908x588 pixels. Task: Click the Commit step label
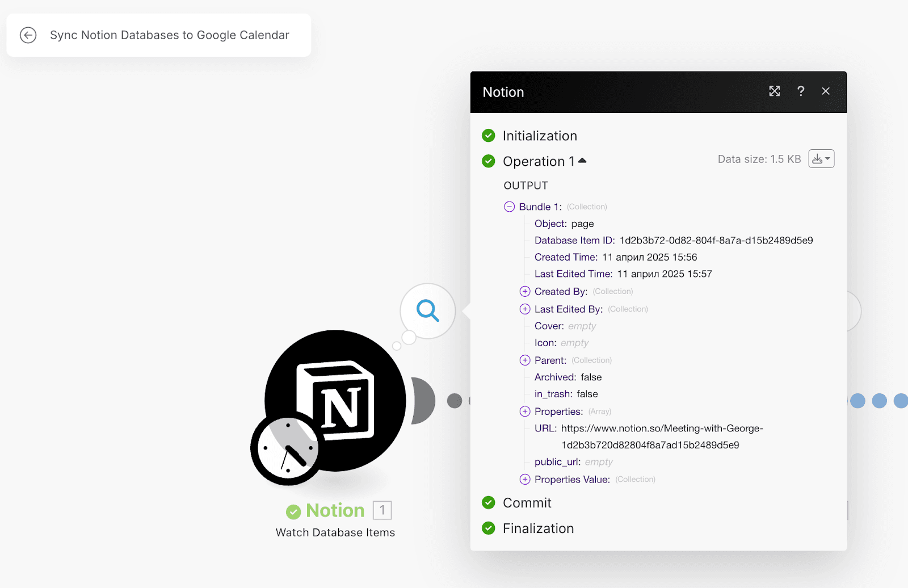click(527, 502)
